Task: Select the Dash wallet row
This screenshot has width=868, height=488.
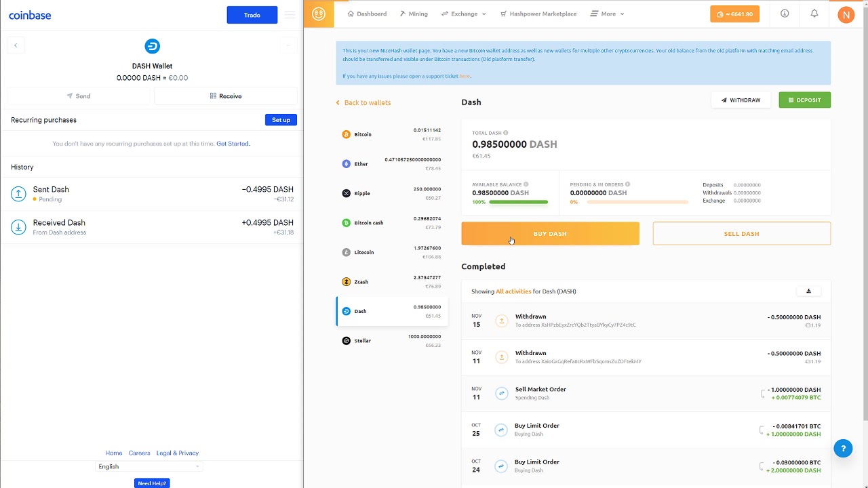Action: tap(392, 311)
